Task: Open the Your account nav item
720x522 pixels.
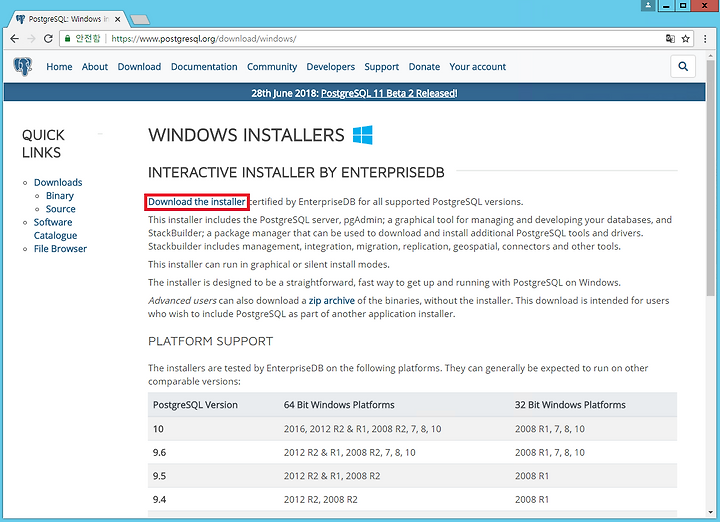Action: point(478,67)
